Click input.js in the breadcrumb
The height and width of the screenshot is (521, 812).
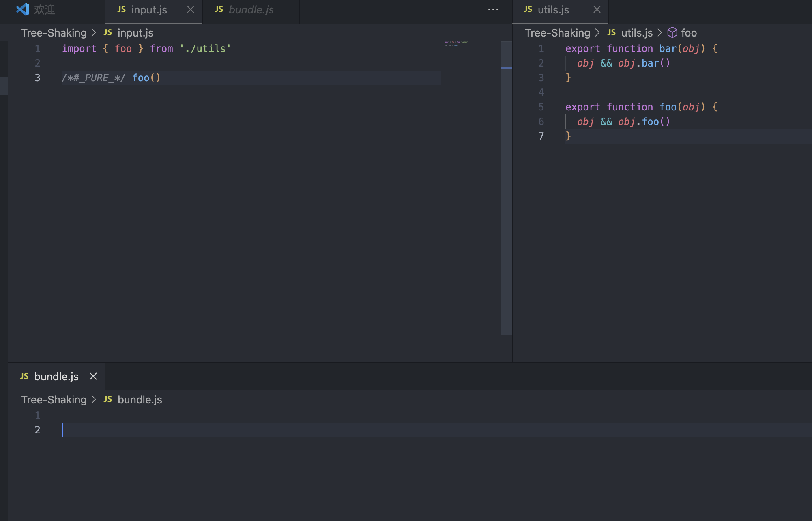pyautogui.click(x=135, y=33)
